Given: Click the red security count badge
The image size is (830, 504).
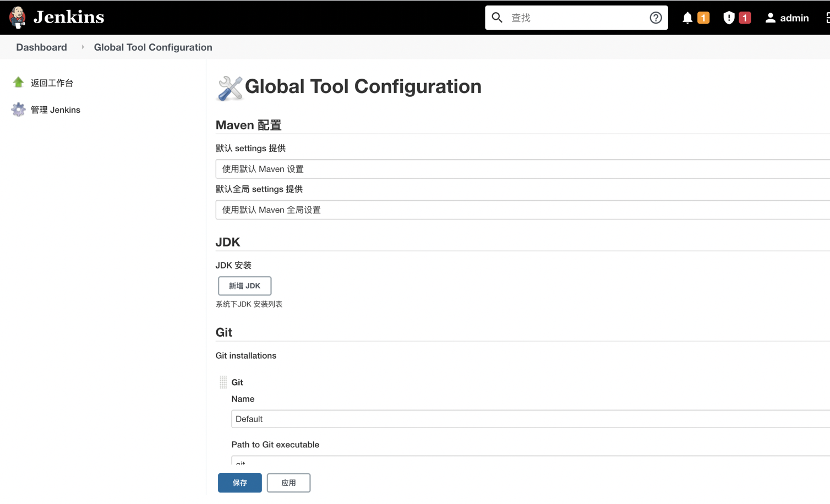Looking at the screenshot, I should click(x=745, y=18).
